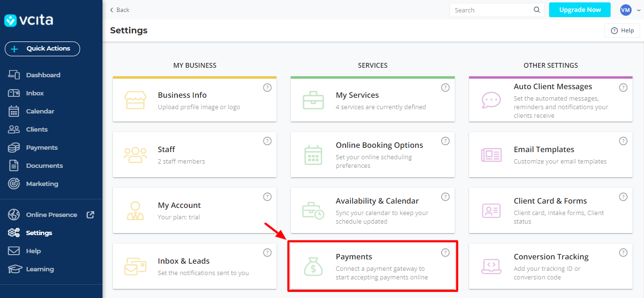Open the Business Info settings title
Viewport: 644px width, 298px height.
click(182, 95)
